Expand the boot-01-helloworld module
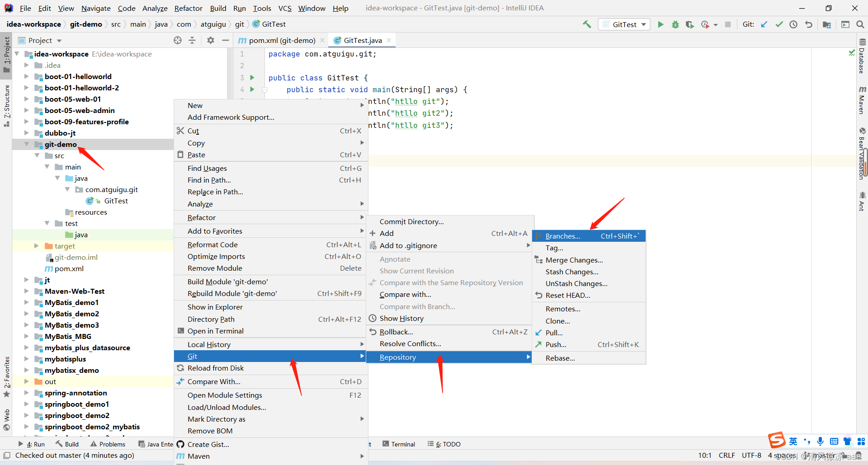 click(26, 76)
